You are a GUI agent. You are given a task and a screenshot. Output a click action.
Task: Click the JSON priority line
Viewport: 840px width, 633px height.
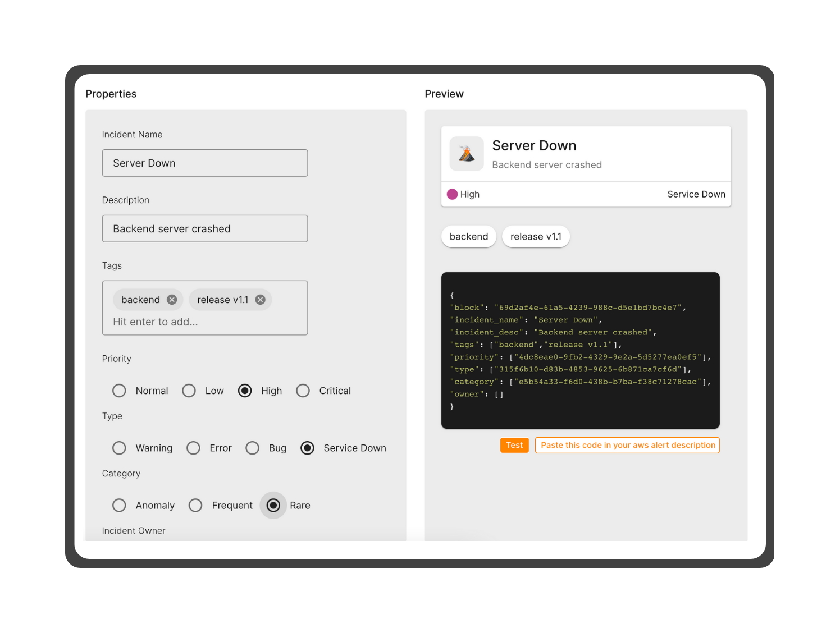tap(580, 357)
